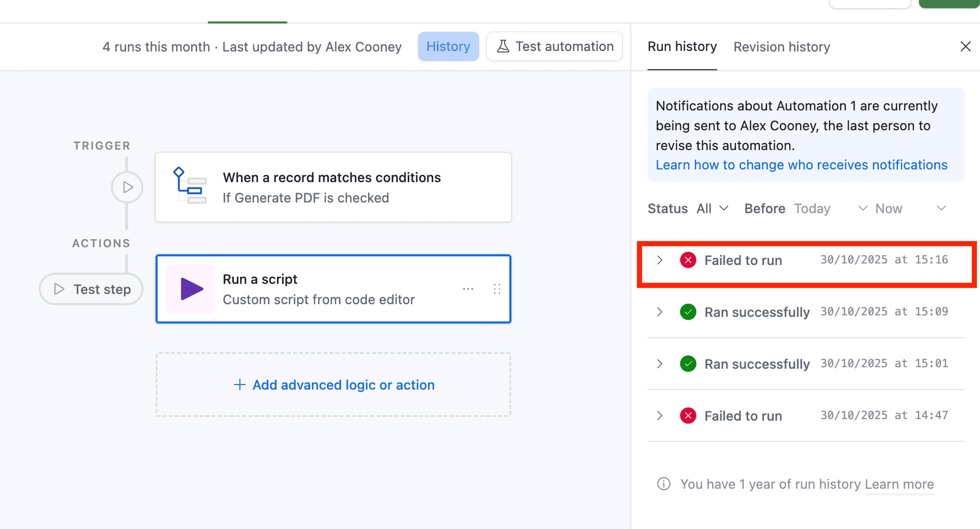The width and height of the screenshot is (980, 529).
Task: Select the Run history tab
Action: pyautogui.click(x=682, y=46)
